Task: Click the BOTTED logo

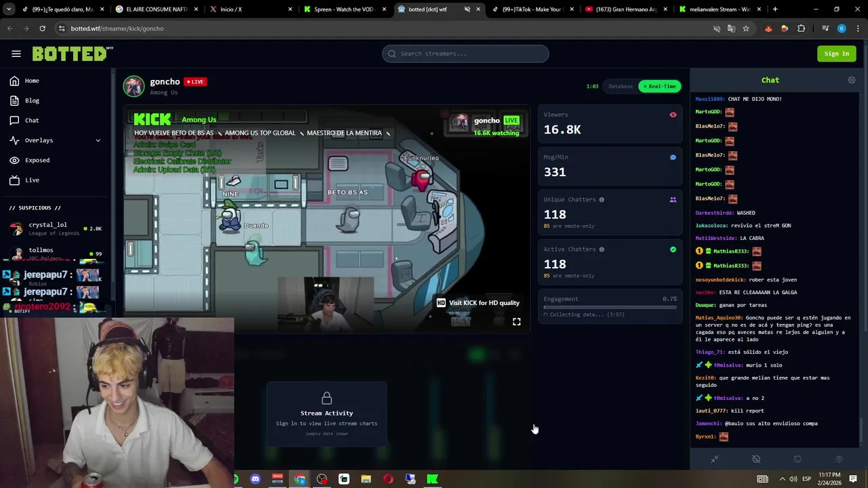Action: (73, 54)
